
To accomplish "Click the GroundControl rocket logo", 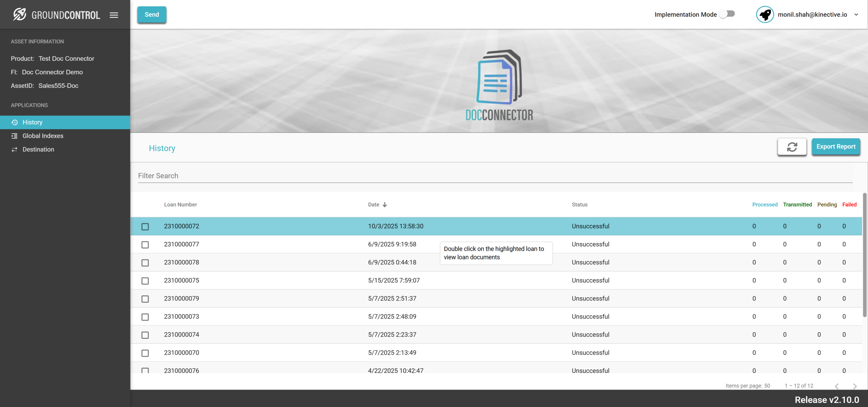I will click(20, 15).
